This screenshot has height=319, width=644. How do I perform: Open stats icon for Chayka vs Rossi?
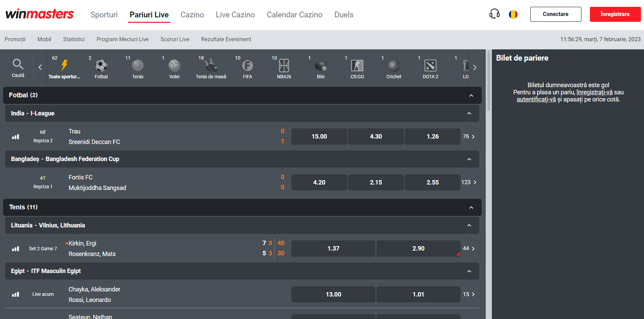(x=16, y=294)
